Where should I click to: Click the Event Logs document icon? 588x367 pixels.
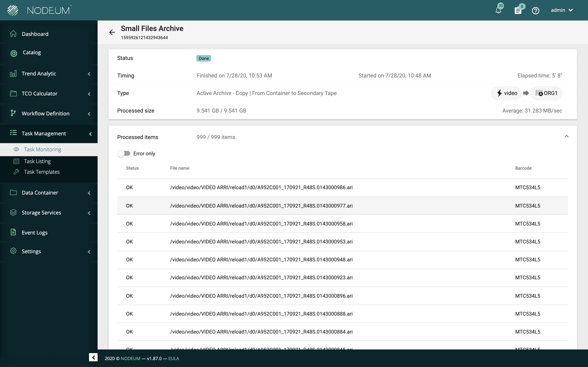(13, 232)
